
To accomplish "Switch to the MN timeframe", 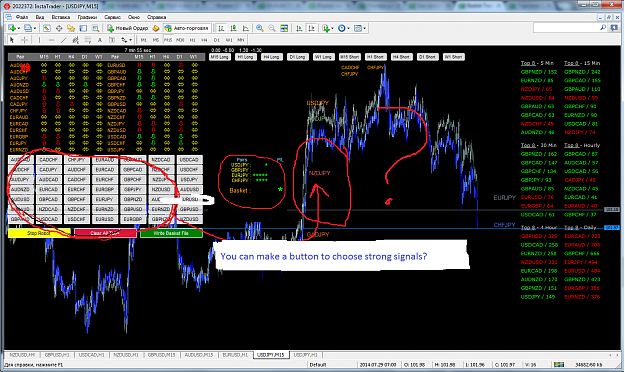I will (241, 40).
